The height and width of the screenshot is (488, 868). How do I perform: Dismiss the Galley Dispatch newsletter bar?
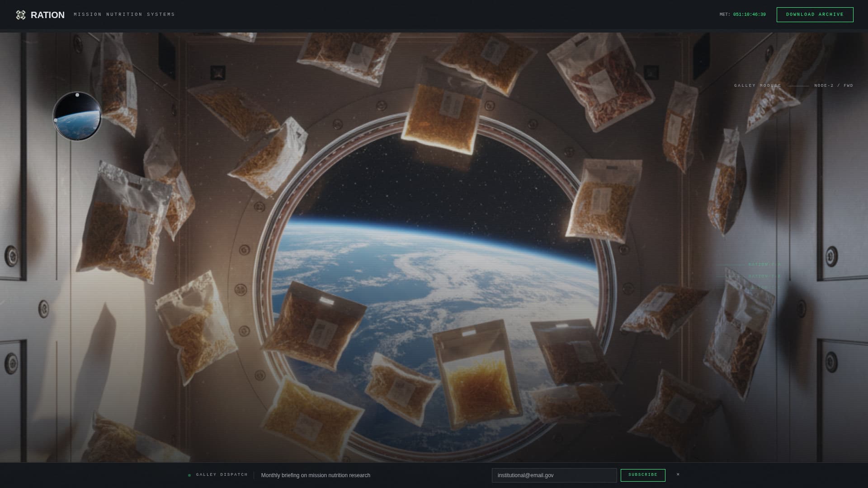tap(678, 474)
